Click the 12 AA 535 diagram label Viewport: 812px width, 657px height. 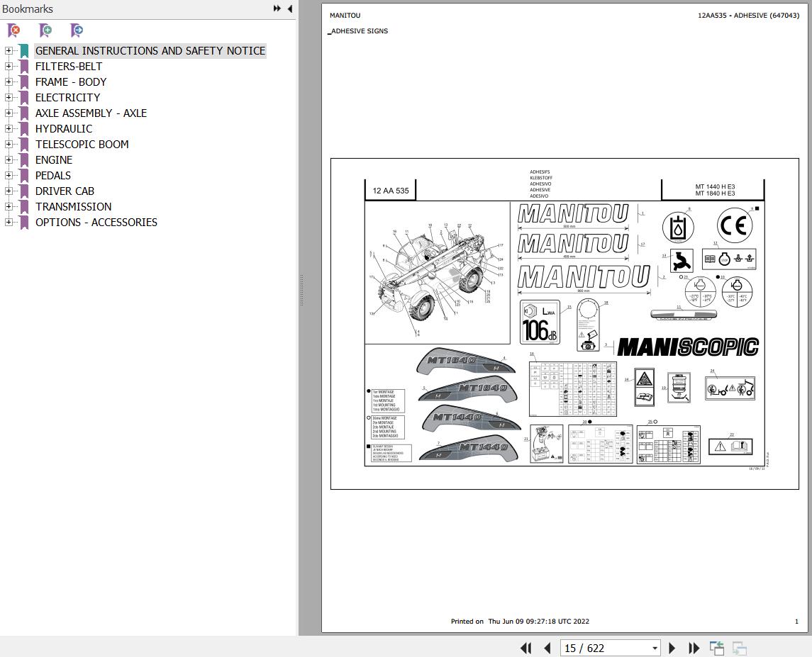391,191
